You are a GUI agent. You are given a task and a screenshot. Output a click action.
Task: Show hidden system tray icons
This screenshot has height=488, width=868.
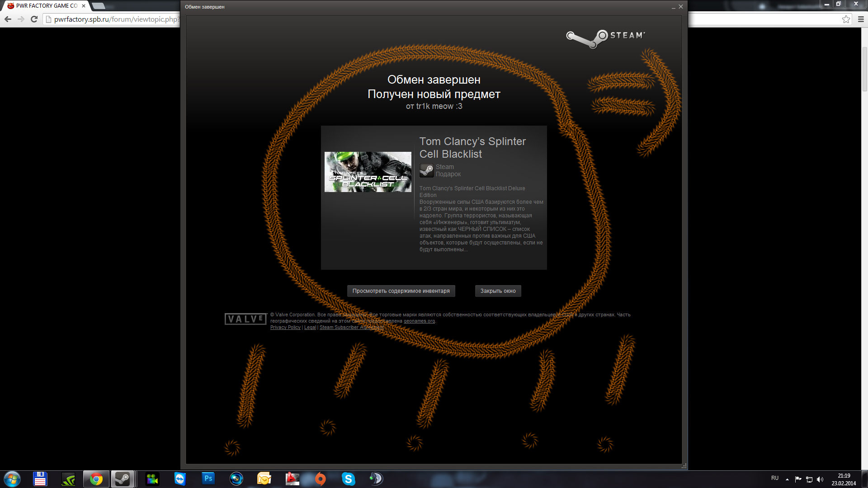tap(787, 479)
